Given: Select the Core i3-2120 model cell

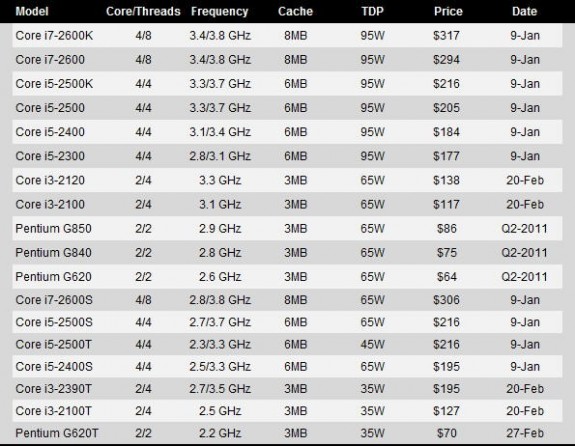Looking at the screenshot, I should [x=50, y=180].
